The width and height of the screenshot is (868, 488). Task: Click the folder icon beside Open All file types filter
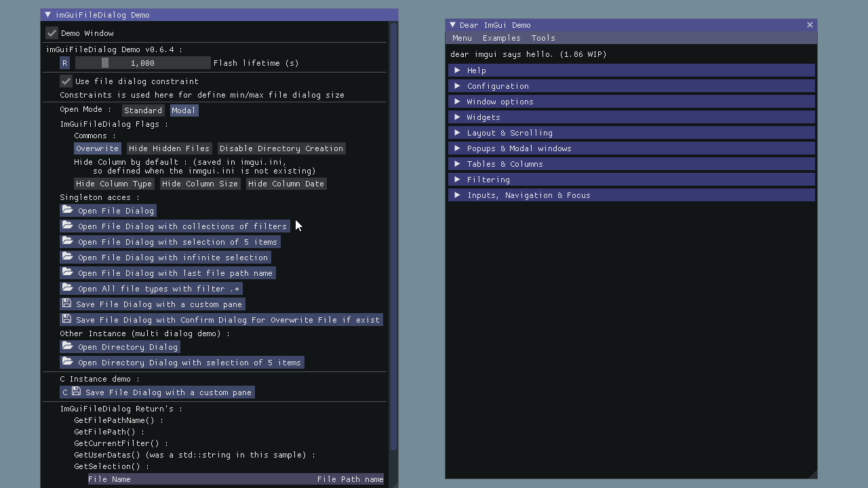(x=67, y=288)
